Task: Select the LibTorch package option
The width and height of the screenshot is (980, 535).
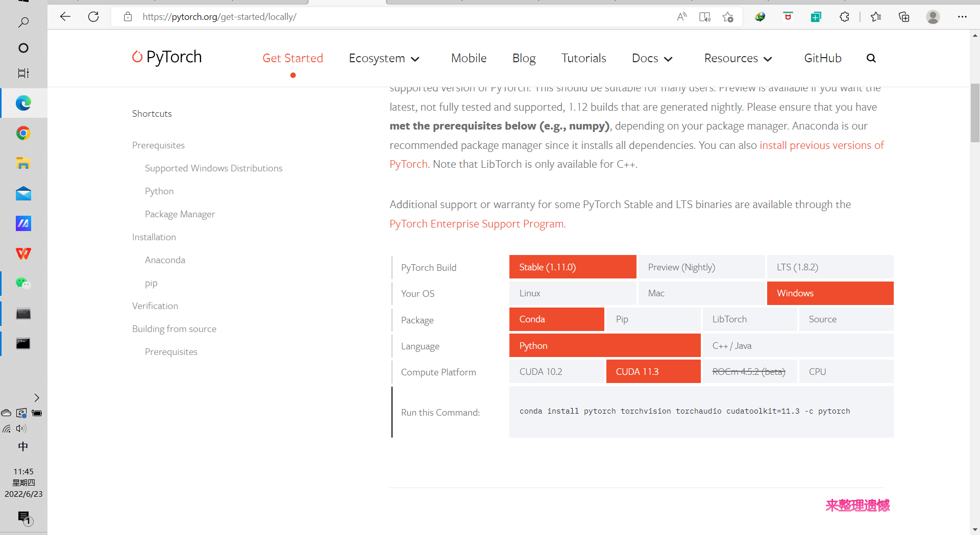Action: [749, 319]
